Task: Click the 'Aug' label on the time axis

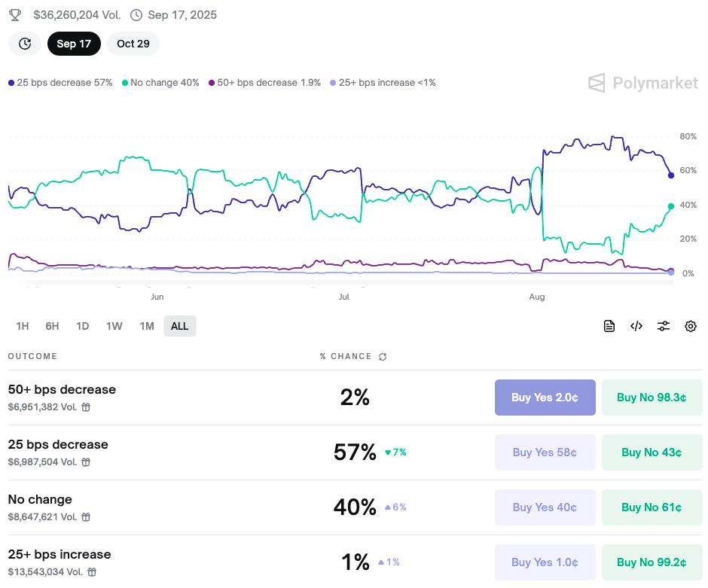Action: pos(537,297)
